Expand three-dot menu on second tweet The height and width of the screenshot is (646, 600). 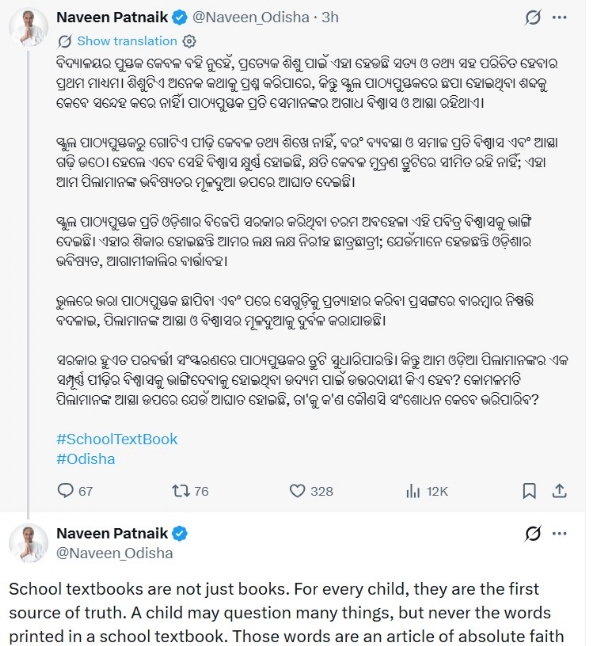click(559, 534)
